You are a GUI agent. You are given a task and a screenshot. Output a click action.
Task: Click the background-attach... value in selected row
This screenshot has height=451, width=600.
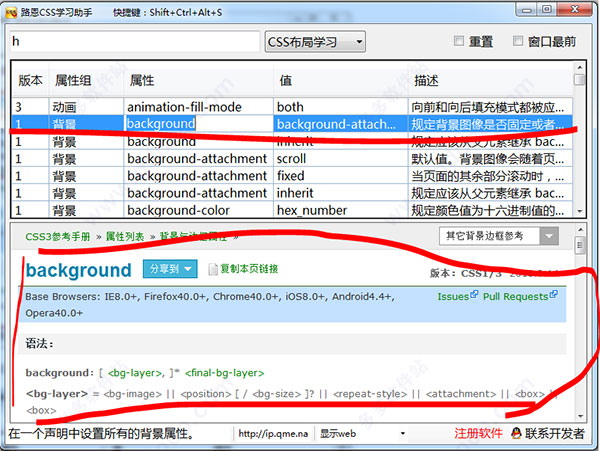point(341,124)
